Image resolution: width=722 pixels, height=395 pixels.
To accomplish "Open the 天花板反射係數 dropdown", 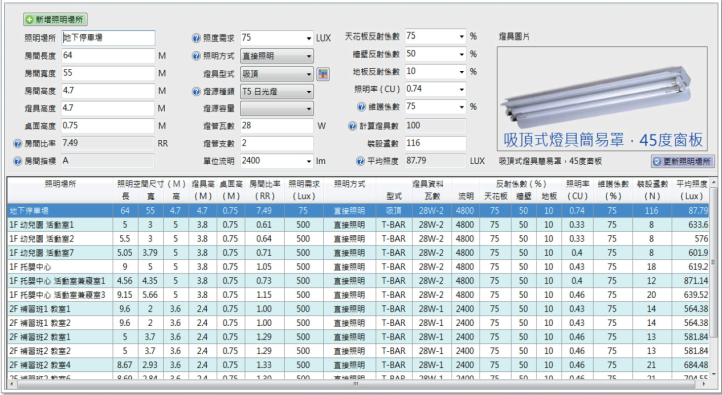I will pyautogui.click(x=436, y=36).
